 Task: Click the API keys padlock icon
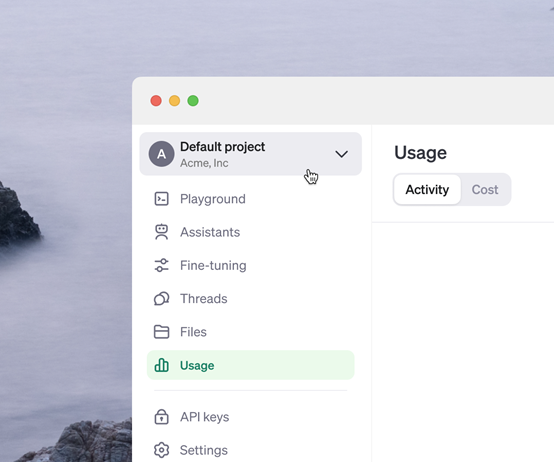(161, 416)
